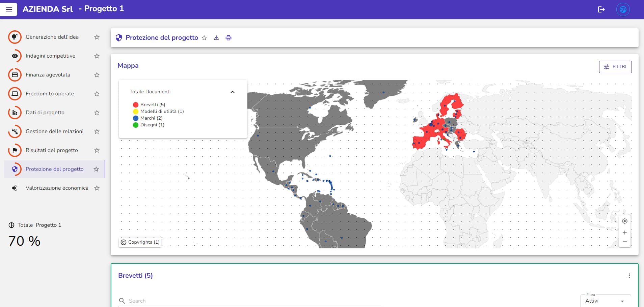Star the Generazione dell'idea menu item
The image size is (644, 307).
click(97, 37)
